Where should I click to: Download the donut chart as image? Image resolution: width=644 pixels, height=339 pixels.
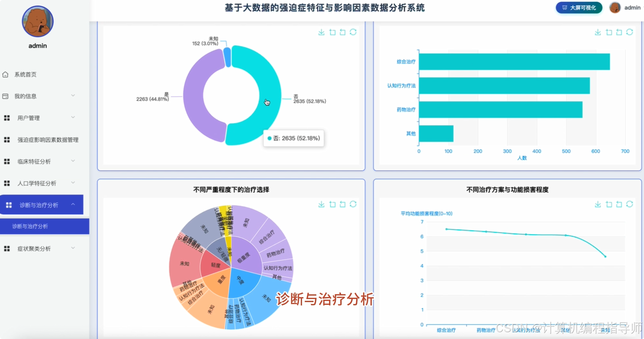click(x=321, y=32)
